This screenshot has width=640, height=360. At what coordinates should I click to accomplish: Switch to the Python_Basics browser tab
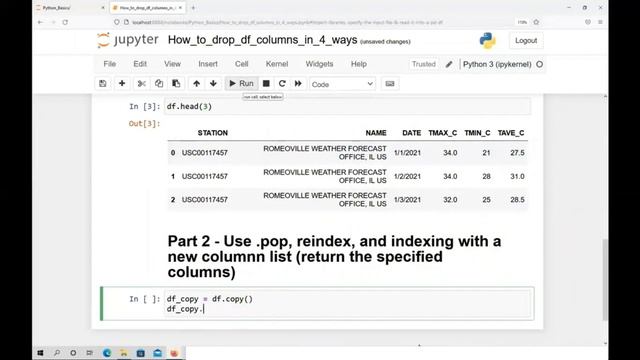[x=70, y=8]
